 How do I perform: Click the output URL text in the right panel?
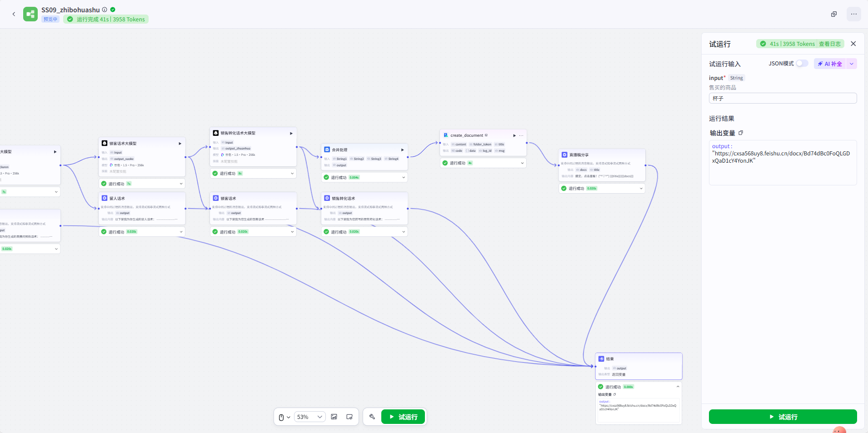(x=781, y=157)
